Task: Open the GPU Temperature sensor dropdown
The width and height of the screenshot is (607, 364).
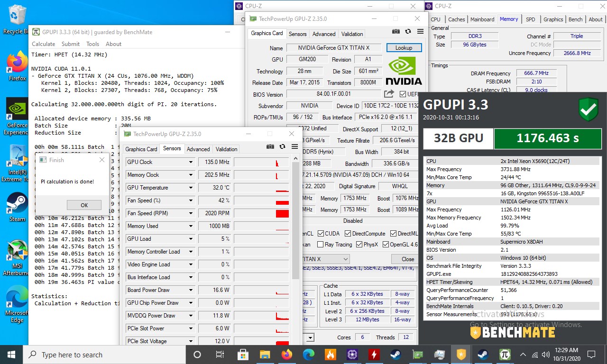Action: tap(191, 188)
